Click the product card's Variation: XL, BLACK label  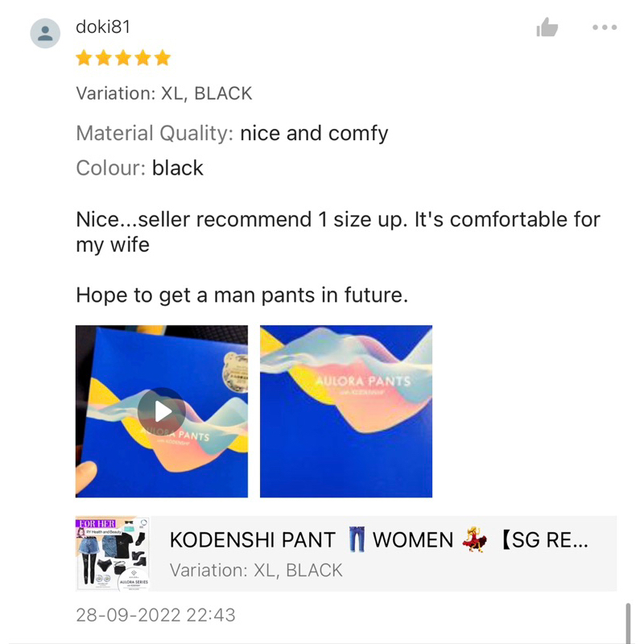256,570
